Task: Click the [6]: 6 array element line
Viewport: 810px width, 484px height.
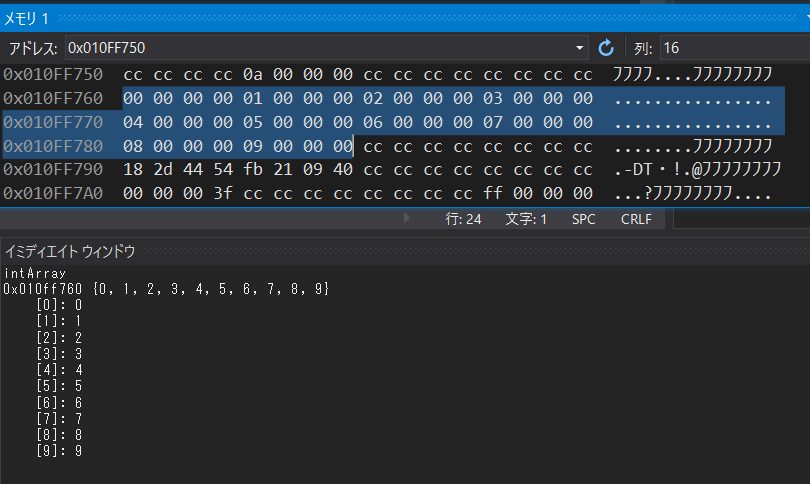Action: click(59, 402)
